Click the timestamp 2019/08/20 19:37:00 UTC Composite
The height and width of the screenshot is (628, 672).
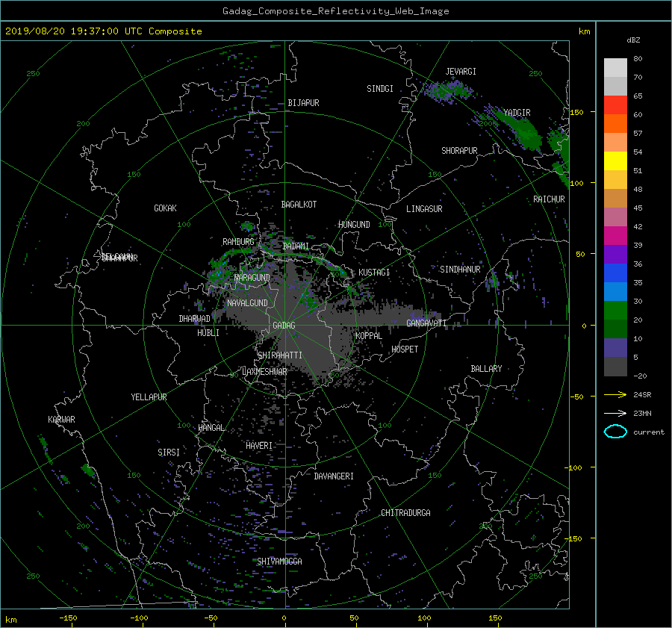(104, 31)
